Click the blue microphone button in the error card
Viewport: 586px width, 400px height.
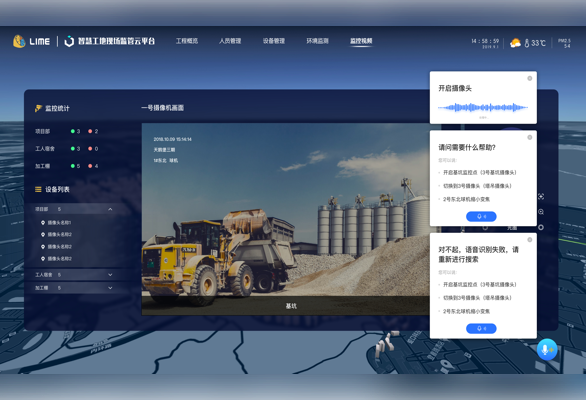(481, 329)
